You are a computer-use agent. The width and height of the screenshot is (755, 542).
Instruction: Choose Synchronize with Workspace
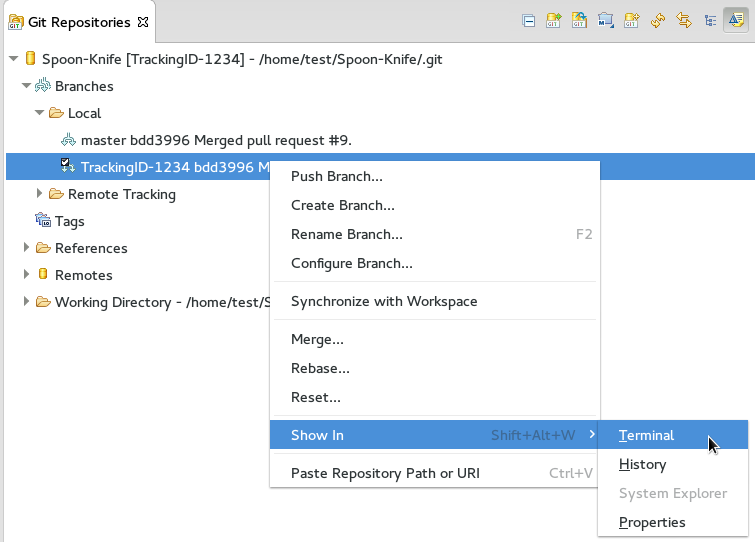pyautogui.click(x=435, y=301)
